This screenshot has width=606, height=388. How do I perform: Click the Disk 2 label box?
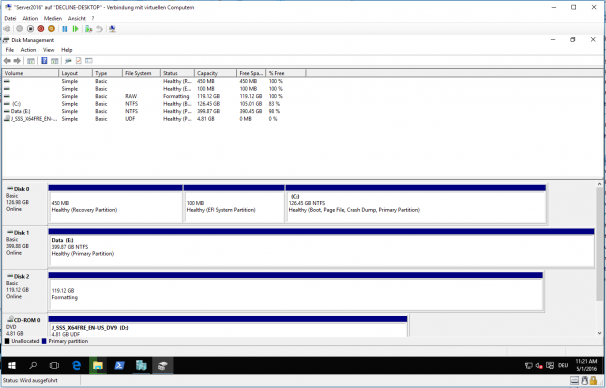tap(24, 291)
